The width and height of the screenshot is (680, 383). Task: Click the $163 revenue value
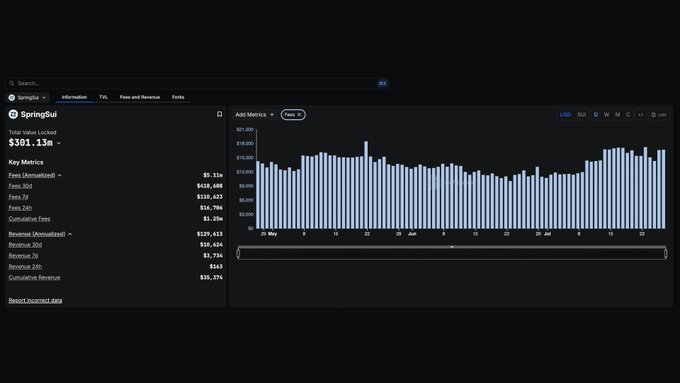click(216, 266)
